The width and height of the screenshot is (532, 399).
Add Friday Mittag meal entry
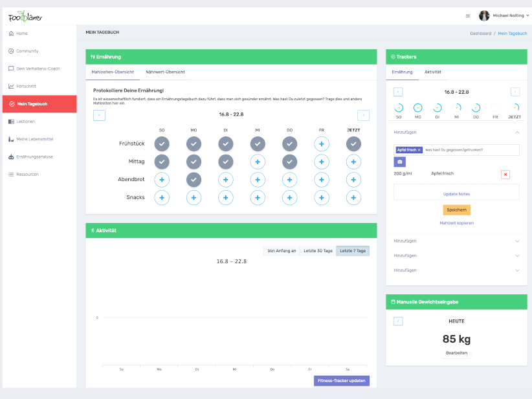[322, 162]
